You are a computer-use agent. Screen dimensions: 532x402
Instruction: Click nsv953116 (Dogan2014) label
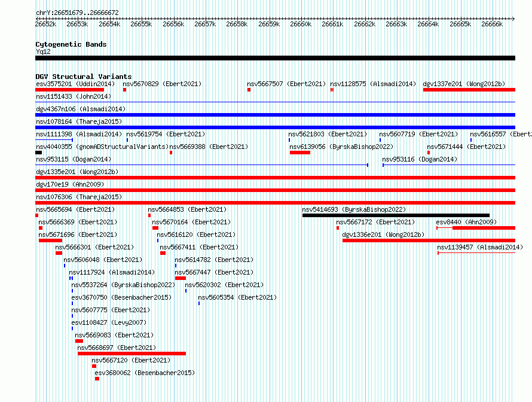(x=420, y=159)
